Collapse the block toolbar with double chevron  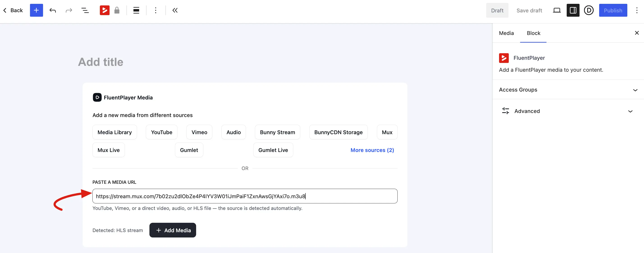[x=175, y=10]
